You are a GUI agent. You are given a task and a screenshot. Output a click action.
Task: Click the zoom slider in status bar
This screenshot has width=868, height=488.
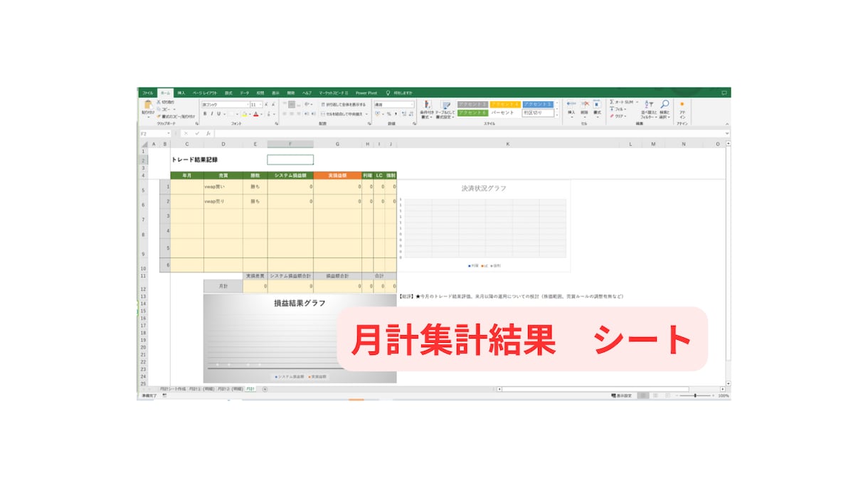pos(694,396)
